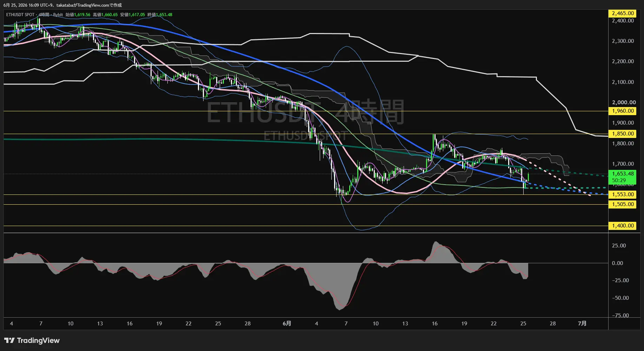Image resolution: width=644 pixels, height=351 pixels.
Task: Click the 2,000.00 price axis tick
Action: pyautogui.click(x=624, y=102)
